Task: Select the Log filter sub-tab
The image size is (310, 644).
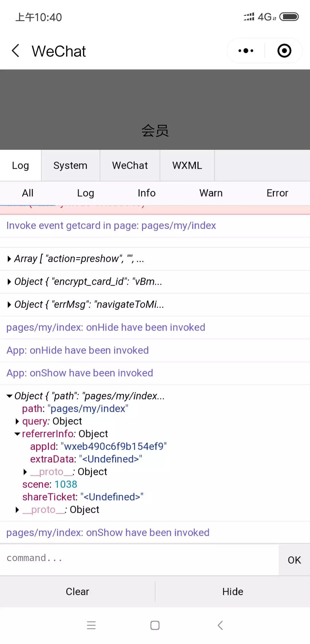Action: pyautogui.click(x=86, y=193)
